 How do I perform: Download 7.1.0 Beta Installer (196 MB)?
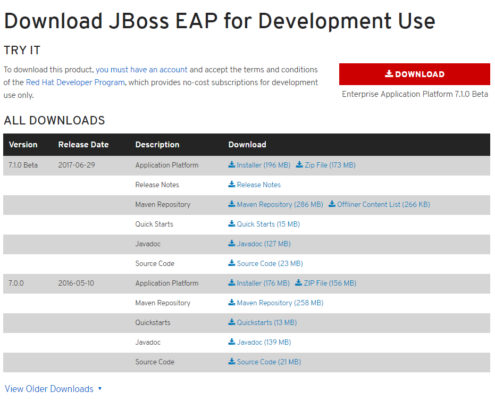[259, 165]
